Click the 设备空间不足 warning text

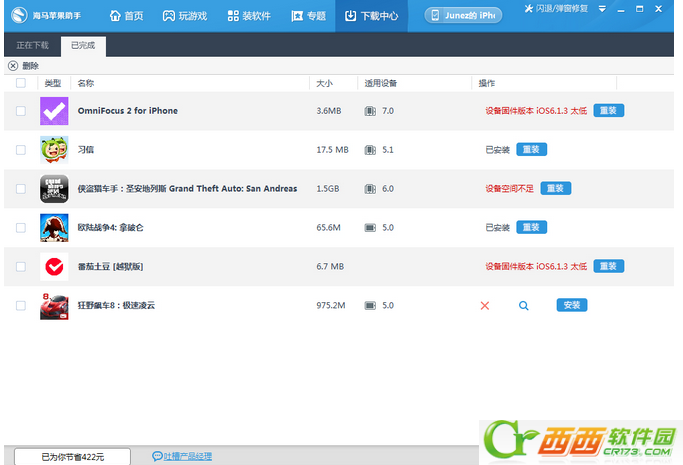click(509, 189)
